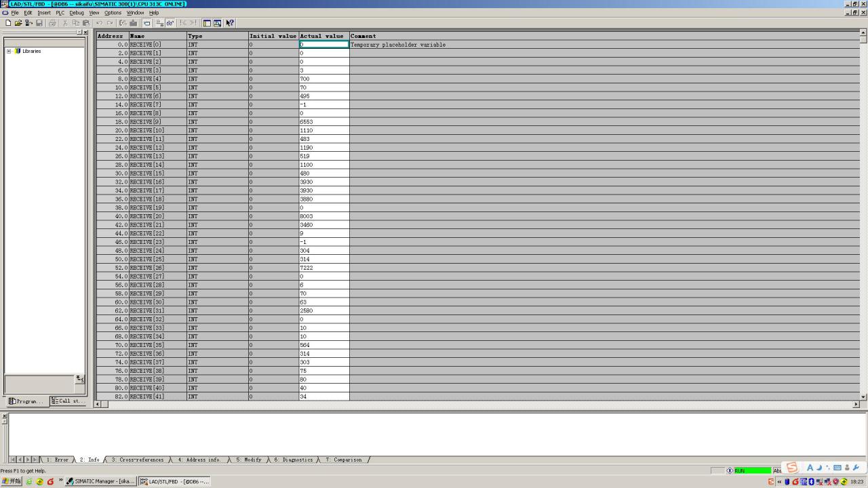
Task: Open the 7: Comparison tab
Action: point(344,460)
